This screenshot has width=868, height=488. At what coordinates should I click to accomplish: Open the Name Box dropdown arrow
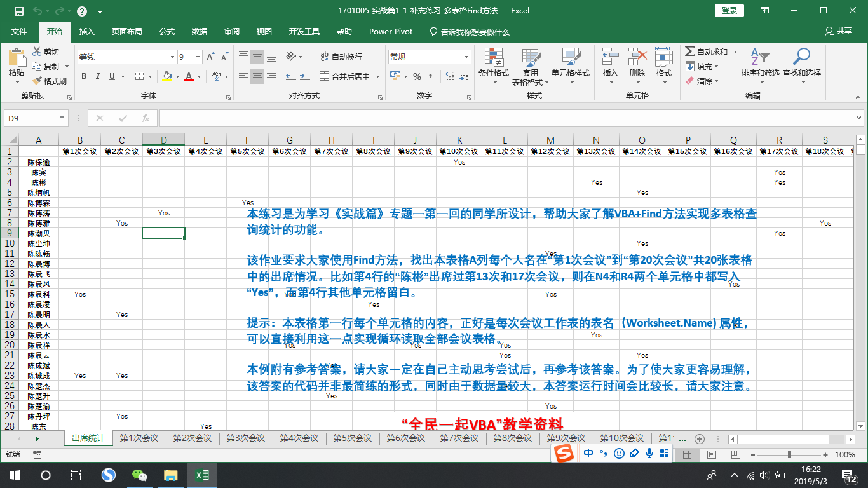62,118
